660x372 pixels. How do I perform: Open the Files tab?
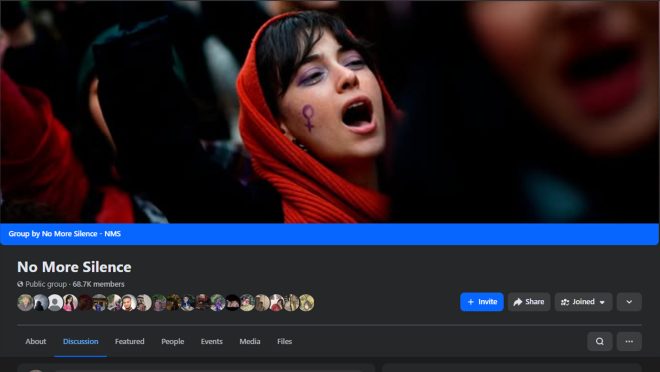click(x=285, y=341)
